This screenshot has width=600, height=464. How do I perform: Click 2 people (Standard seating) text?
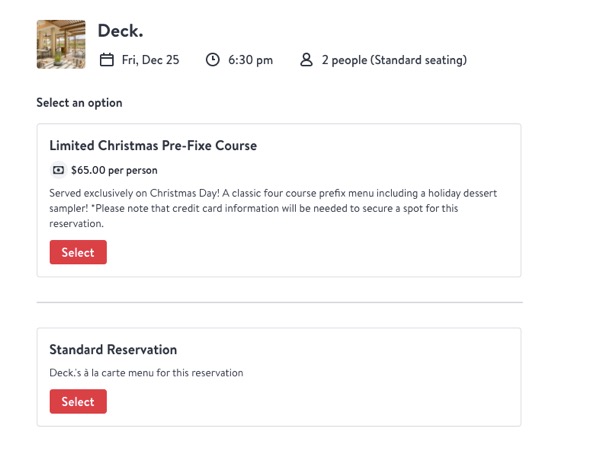coord(394,60)
